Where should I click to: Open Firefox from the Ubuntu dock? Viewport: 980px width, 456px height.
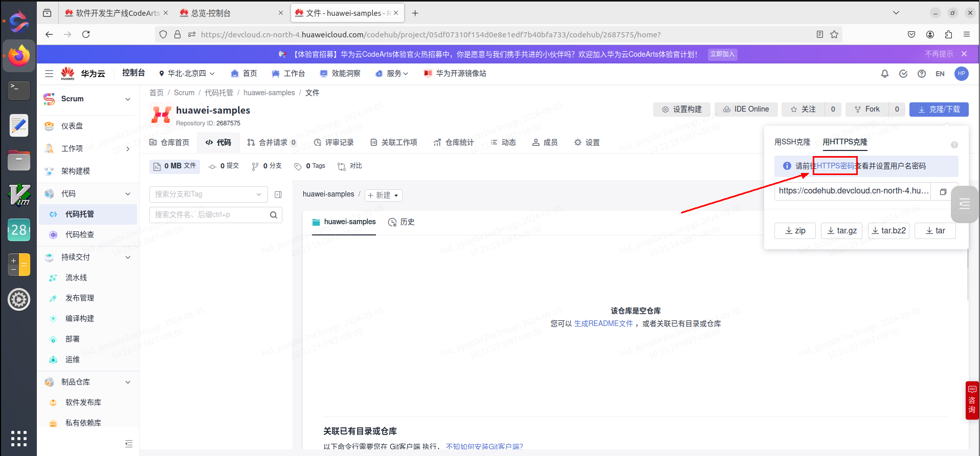click(19, 55)
